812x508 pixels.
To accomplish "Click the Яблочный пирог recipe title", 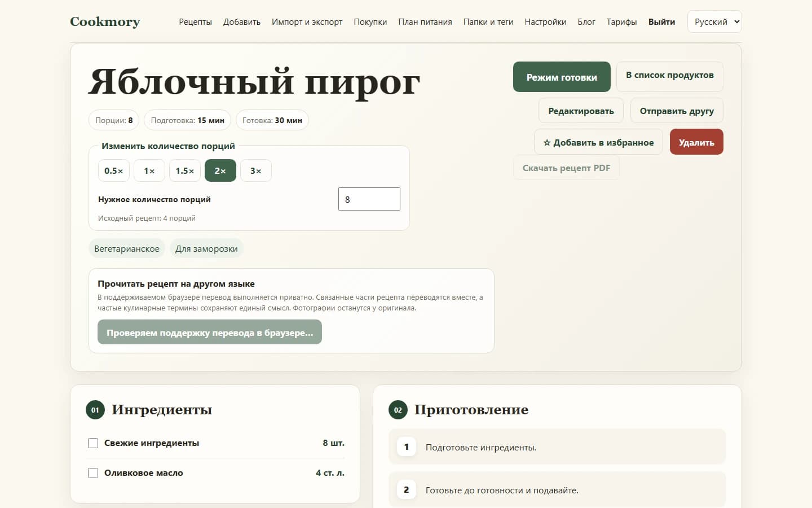I will point(254,82).
